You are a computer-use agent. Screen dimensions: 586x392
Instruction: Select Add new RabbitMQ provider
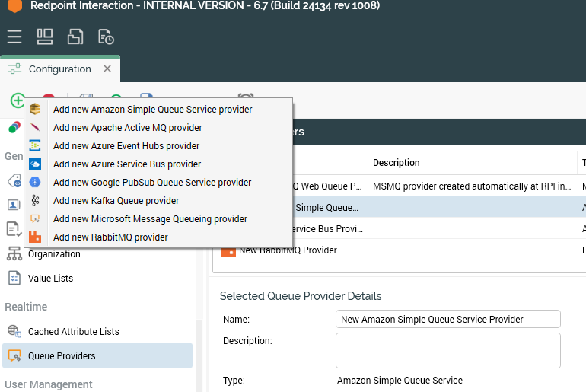(110, 237)
